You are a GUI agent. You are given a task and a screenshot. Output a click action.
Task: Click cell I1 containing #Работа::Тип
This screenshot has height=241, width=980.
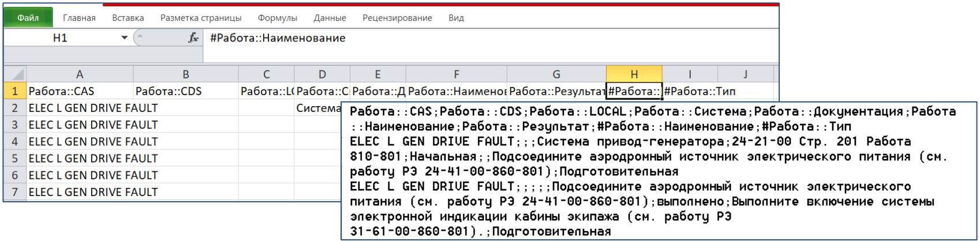coord(690,91)
